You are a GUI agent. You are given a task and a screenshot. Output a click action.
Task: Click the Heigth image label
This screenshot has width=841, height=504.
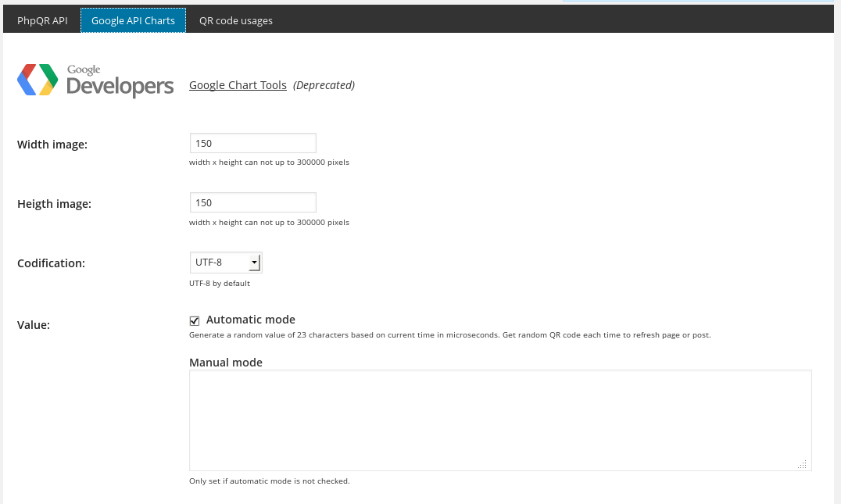[x=54, y=204]
